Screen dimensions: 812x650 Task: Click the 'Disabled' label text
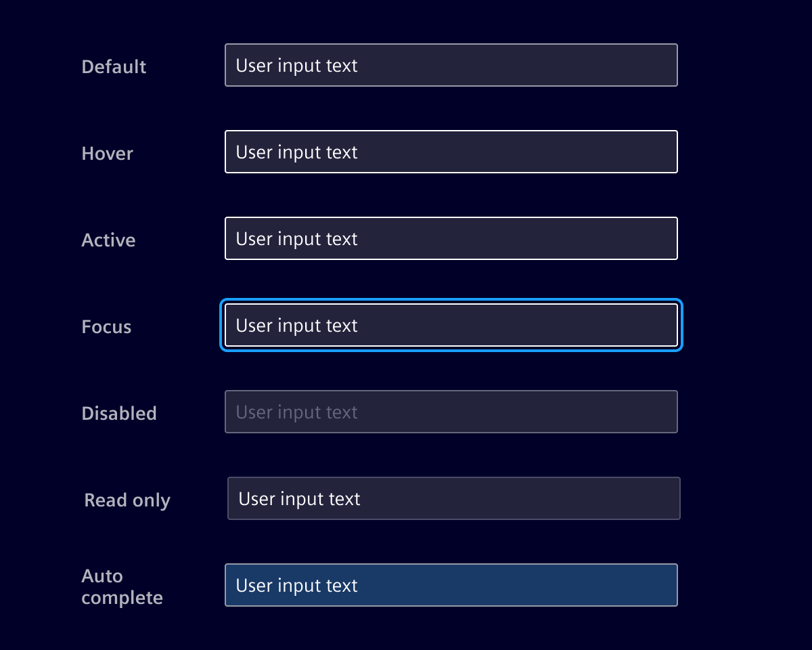(119, 413)
